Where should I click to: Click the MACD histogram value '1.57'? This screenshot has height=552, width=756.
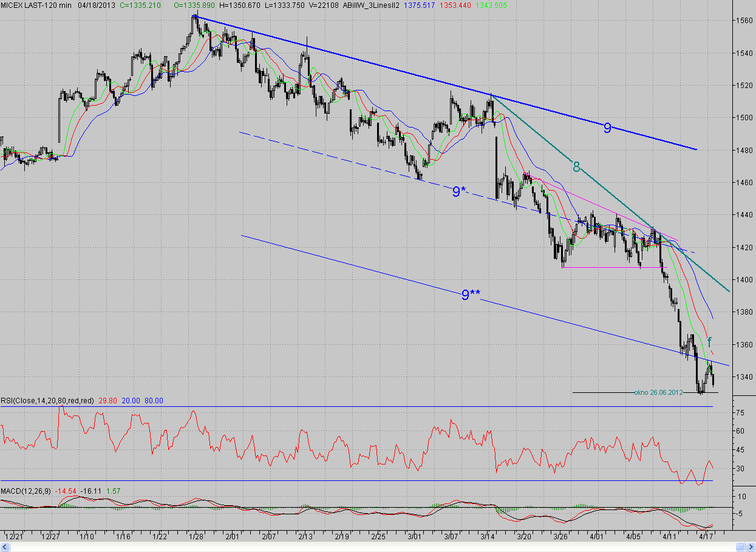click(x=114, y=490)
